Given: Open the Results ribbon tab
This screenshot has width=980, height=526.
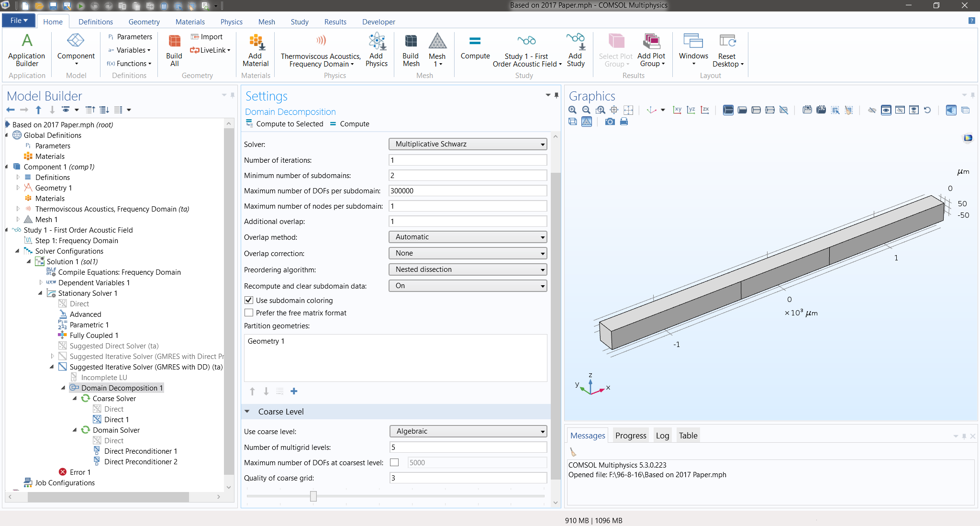Looking at the screenshot, I should pos(335,22).
